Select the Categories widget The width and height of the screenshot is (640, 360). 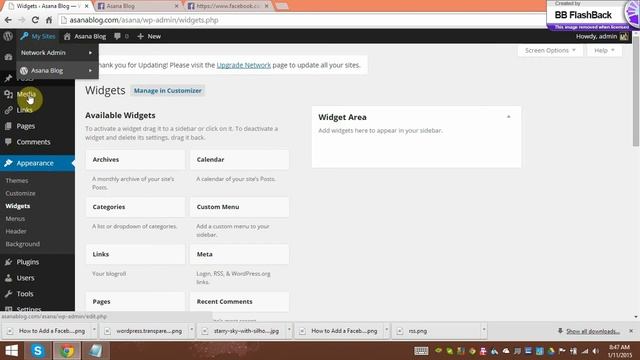pyautogui.click(x=135, y=207)
